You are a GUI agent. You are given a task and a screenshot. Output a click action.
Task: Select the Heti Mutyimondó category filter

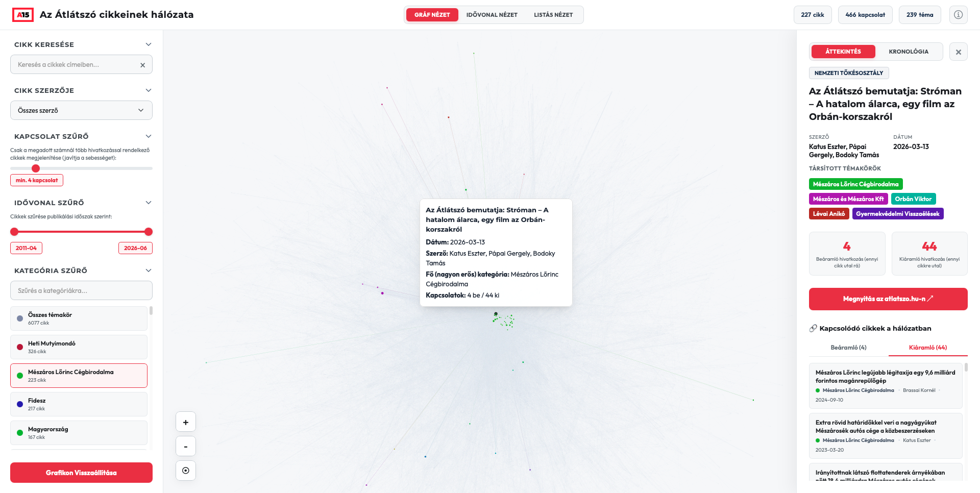tap(79, 347)
